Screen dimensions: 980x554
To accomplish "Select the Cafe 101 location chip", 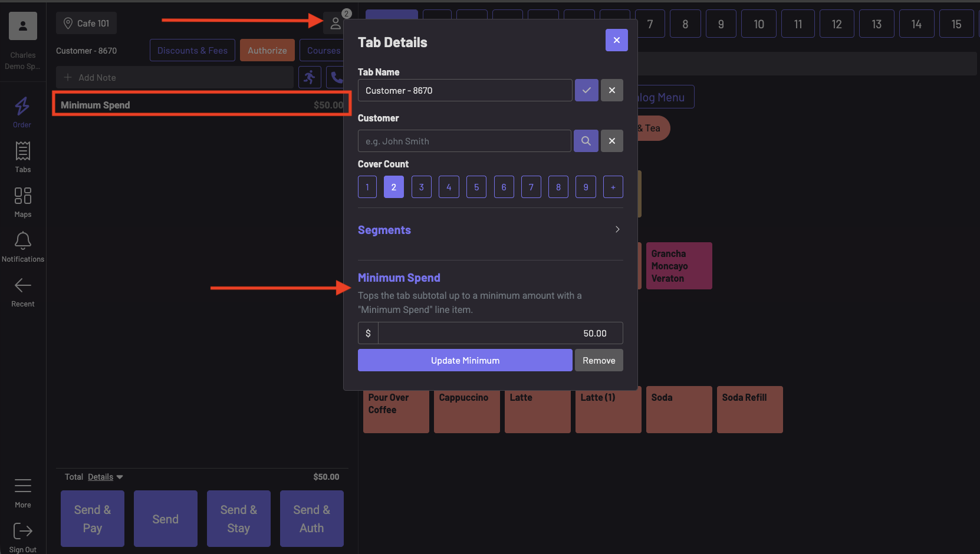I will (x=86, y=24).
